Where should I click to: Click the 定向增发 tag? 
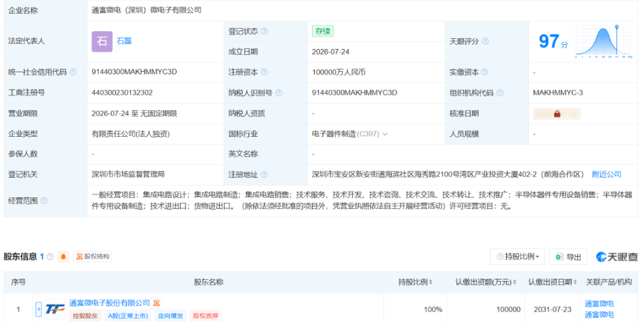point(171,316)
